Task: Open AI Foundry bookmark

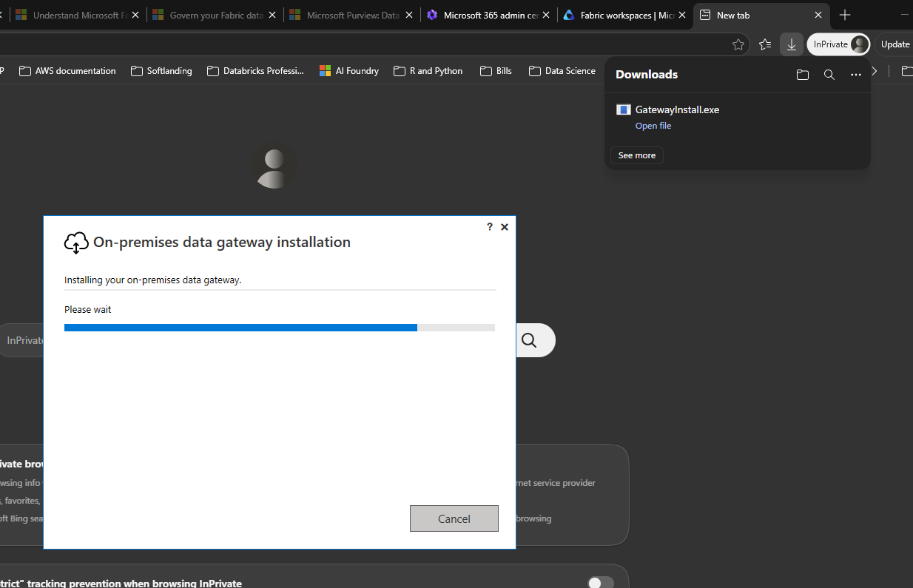Action: tap(349, 71)
